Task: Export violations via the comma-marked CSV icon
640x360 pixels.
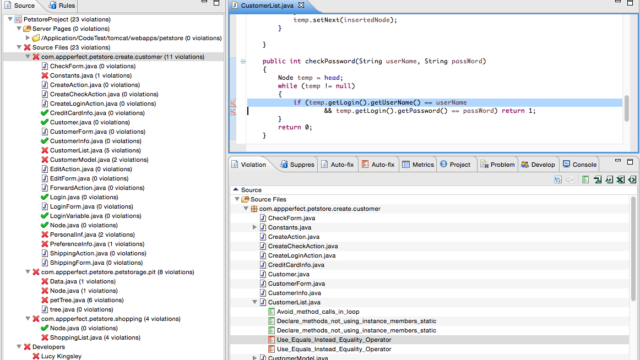Action: [609, 180]
